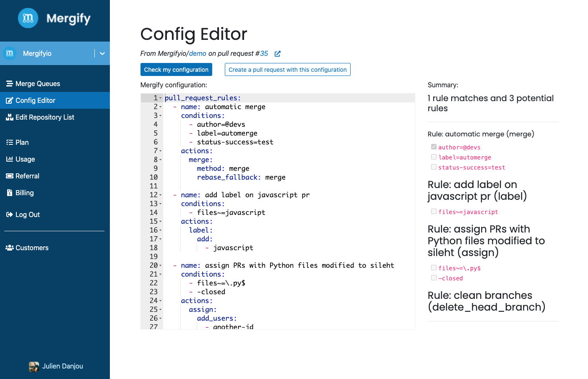The width and height of the screenshot is (588, 379).
Task: Place cursor on 'rebase_fallback: merge' line
Action: [241, 177]
